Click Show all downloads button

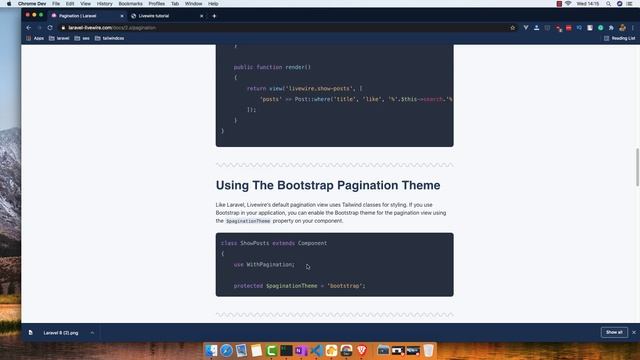click(614, 332)
